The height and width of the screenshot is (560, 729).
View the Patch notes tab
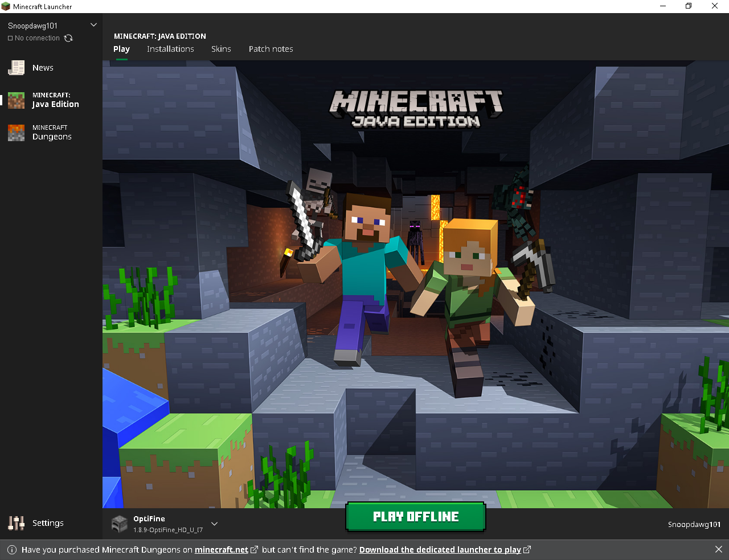click(271, 49)
